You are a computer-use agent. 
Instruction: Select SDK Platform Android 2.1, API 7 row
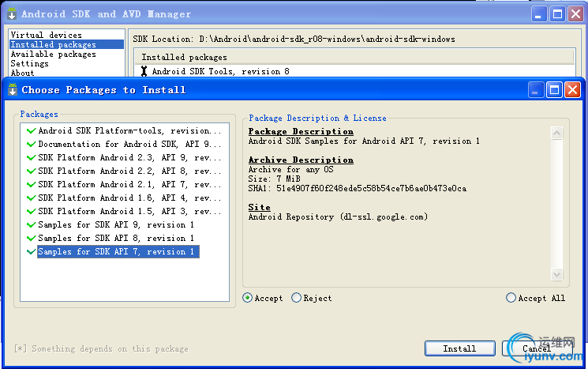point(129,185)
